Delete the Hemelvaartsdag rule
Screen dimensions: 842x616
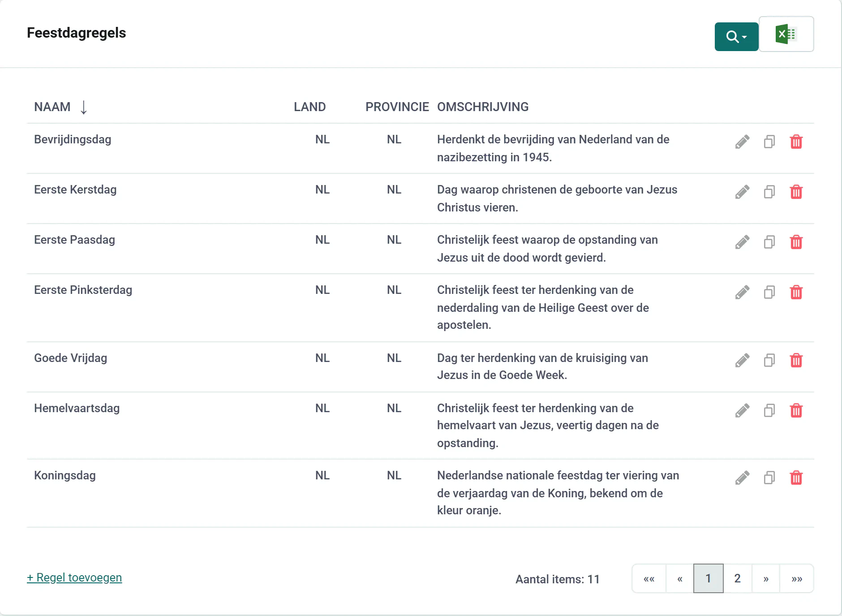click(796, 411)
